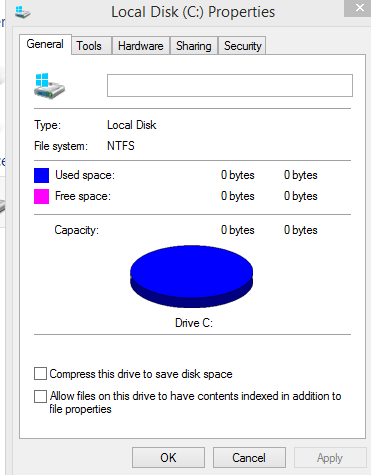Click the Cancel button

(249, 458)
